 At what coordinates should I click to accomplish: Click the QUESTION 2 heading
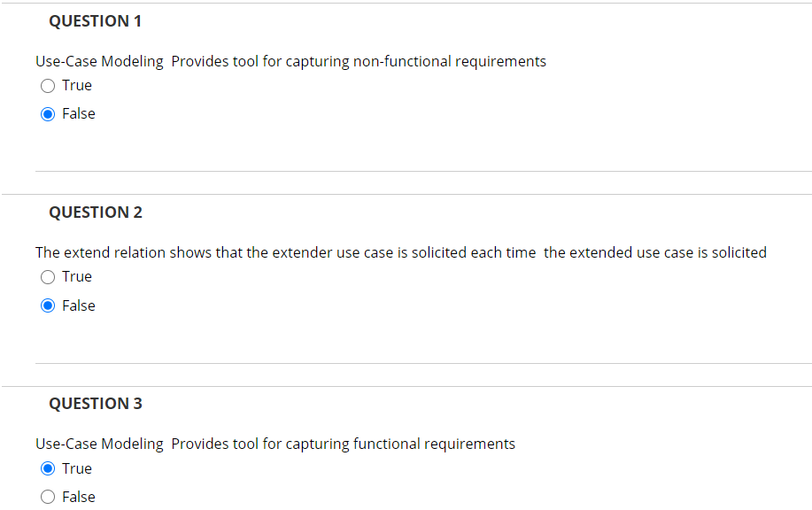(x=96, y=212)
